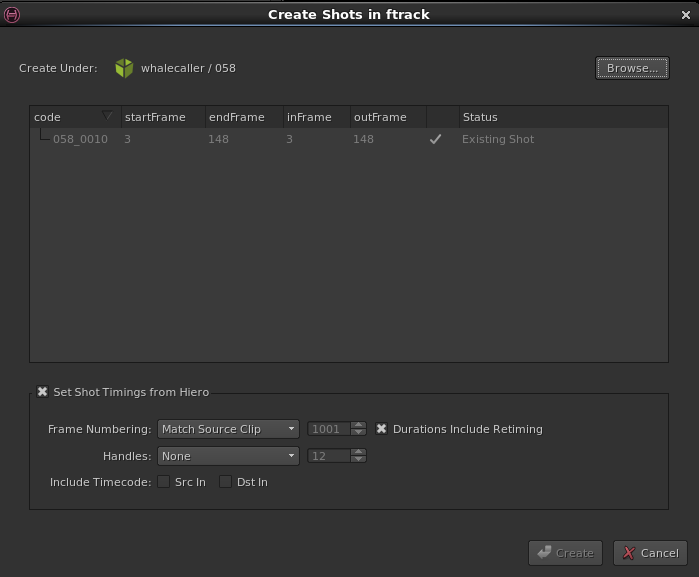Close the Create Shots in ftrack dialog
Screen dimensions: 699x577
(x=686, y=15)
